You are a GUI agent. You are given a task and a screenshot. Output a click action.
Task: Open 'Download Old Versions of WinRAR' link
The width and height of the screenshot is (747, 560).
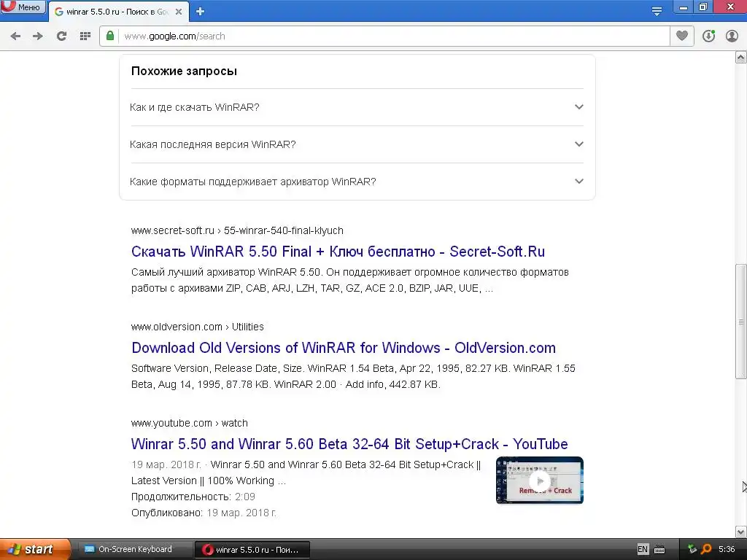[344, 348]
